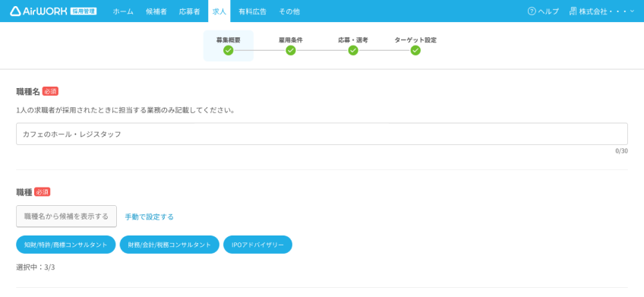Open the その他 menu
644x297 pixels.
(x=289, y=11)
